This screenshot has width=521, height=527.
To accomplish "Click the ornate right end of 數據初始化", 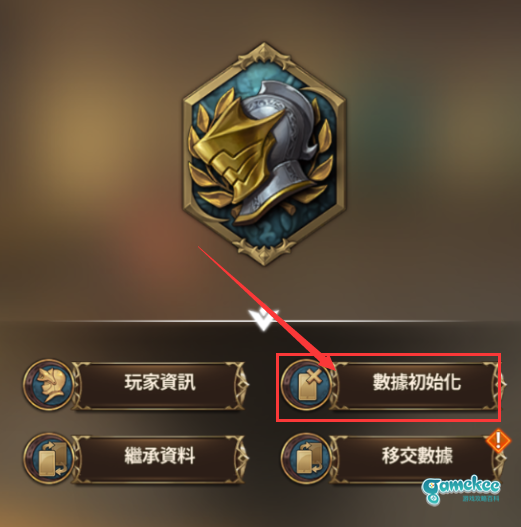I will pyautogui.click(x=498, y=385).
